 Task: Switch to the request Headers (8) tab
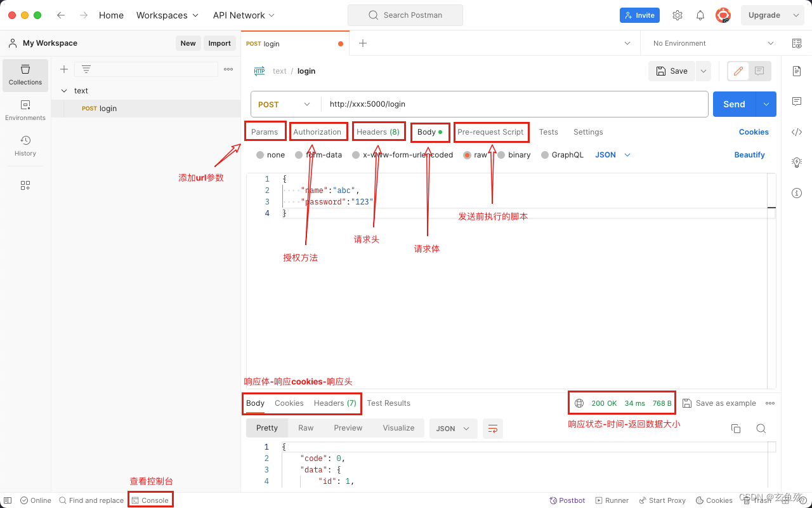tap(378, 132)
